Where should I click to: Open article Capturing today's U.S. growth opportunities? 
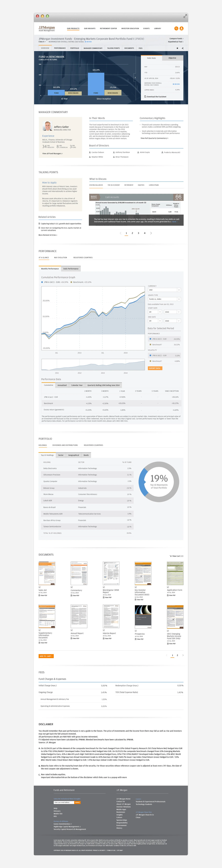(x=60, y=223)
